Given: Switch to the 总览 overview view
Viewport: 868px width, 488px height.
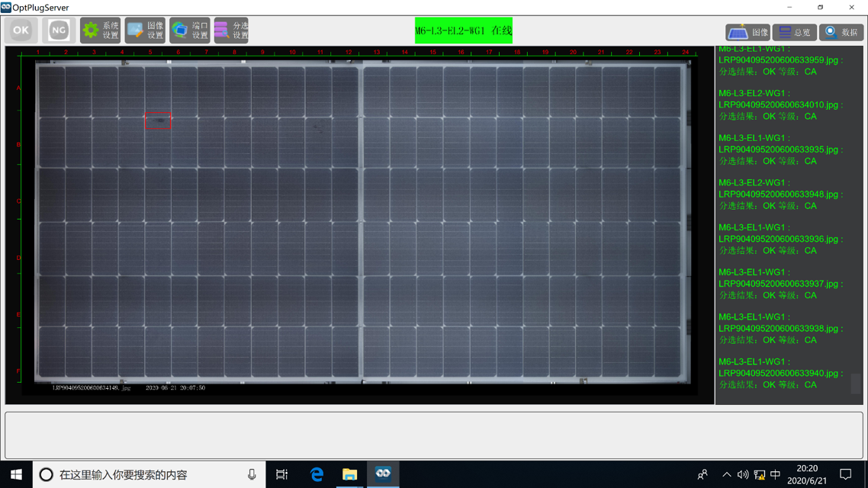Looking at the screenshot, I should point(794,32).
